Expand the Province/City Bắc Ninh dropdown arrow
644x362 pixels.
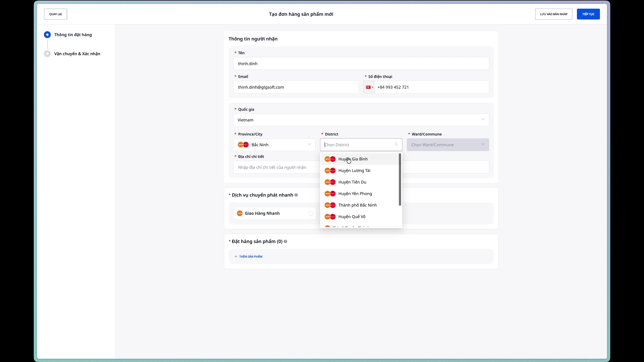click(309, 144)
